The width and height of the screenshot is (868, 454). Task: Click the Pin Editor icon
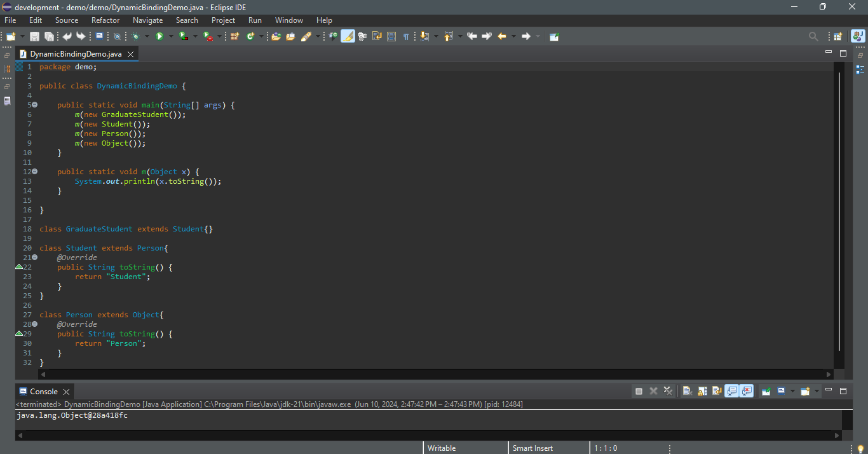(x=554, y=37)
